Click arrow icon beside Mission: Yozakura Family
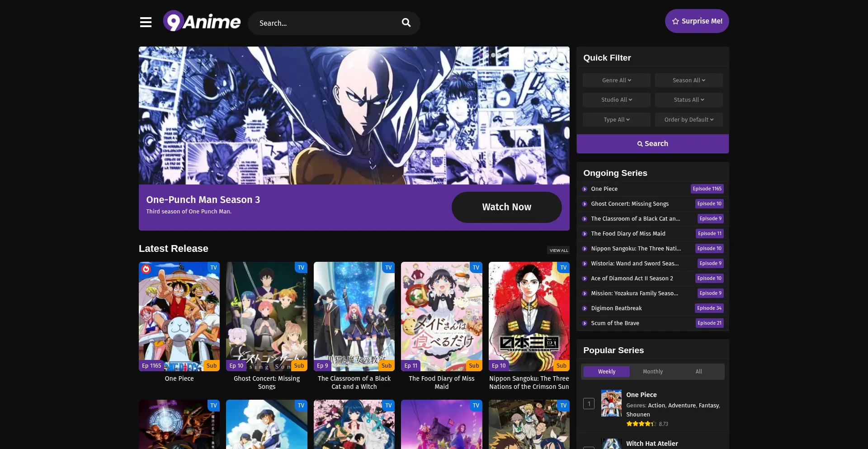Screen dimensions: 868x449 (x=585, y=293)
